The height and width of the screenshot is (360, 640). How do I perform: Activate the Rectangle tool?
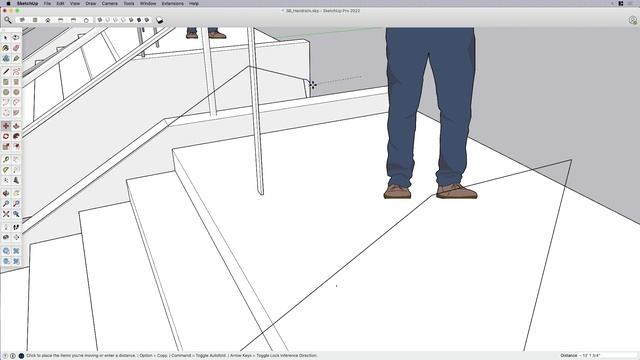click(6, 82)
